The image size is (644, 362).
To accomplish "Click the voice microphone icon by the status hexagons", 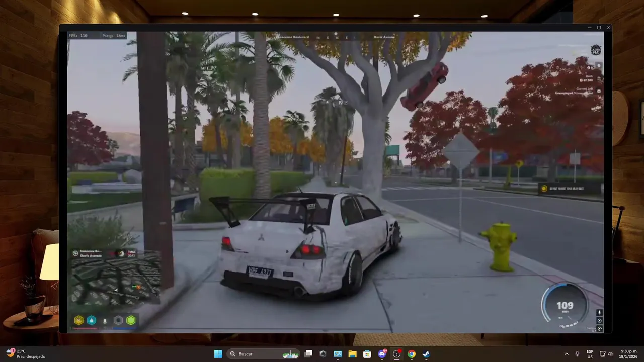I will point(105,321).
